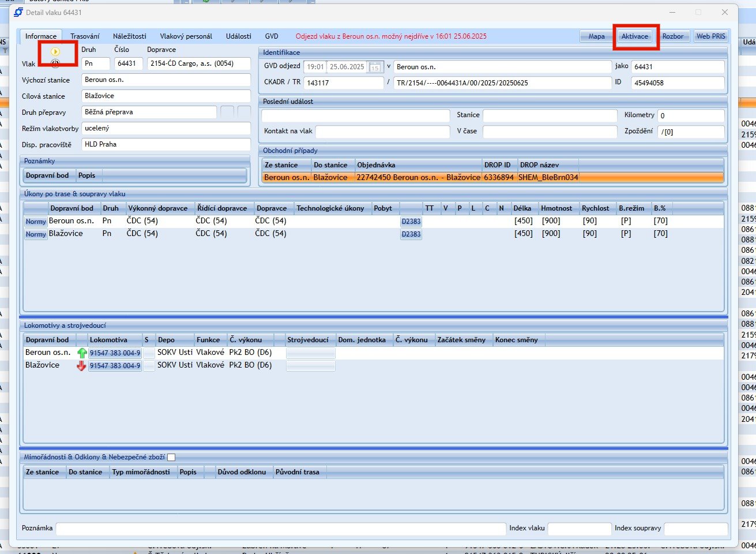Open the Vlakový personál tab
The height and width of the screenshot is (554, 756).
[186, 36]
